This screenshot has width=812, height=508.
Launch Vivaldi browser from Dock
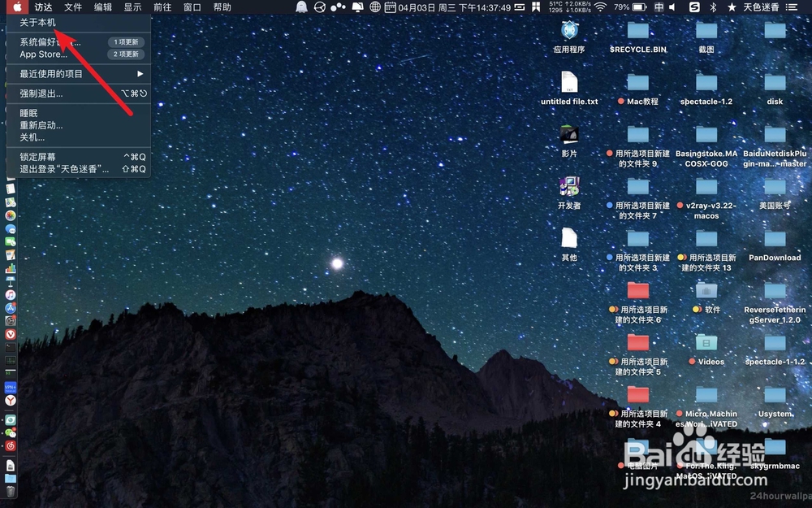pos(11,334)
